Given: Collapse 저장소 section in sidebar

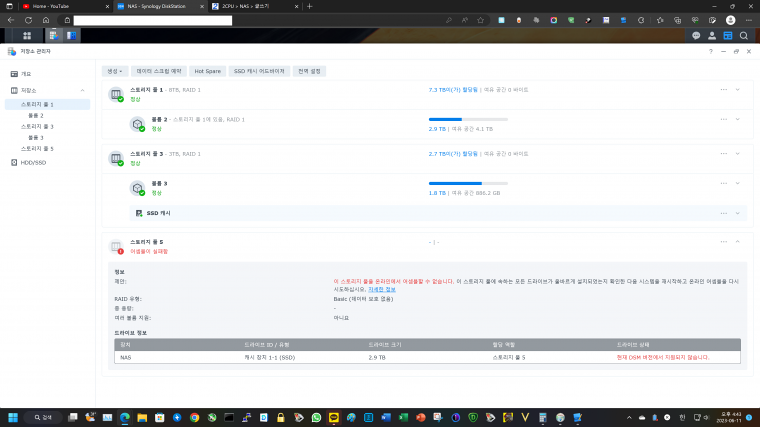Looking at the screenshot, I should pos(82,91).
